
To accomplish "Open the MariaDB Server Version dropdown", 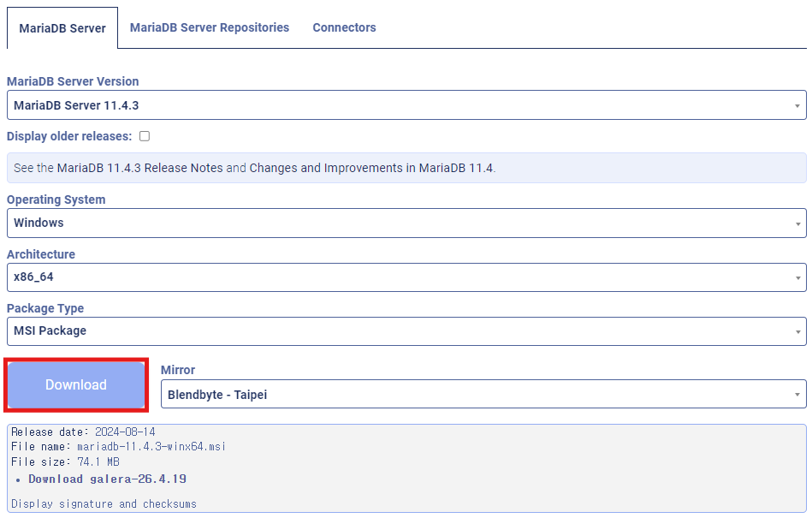I will click(406, 105).
